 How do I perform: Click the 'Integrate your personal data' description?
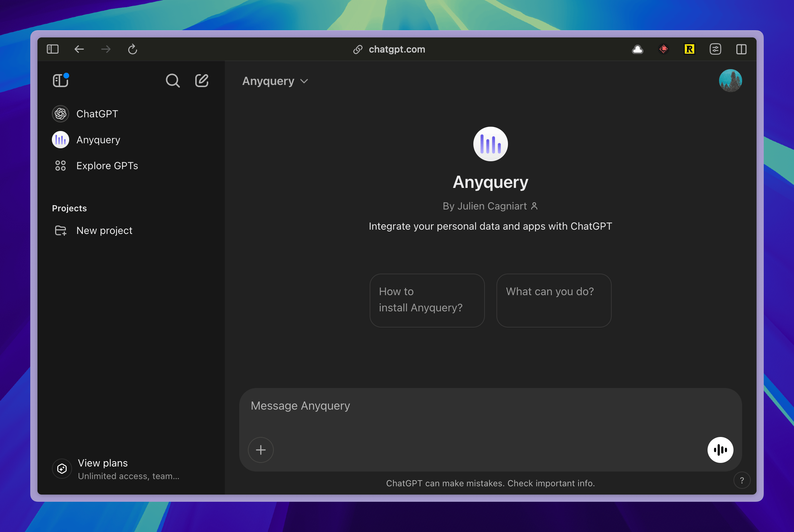coord(490,226)
